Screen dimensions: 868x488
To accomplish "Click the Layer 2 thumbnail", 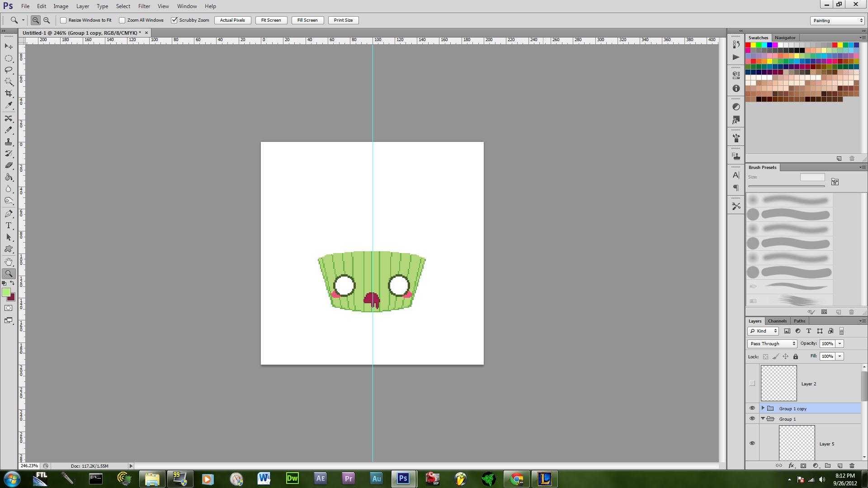I will click(778, 383).
